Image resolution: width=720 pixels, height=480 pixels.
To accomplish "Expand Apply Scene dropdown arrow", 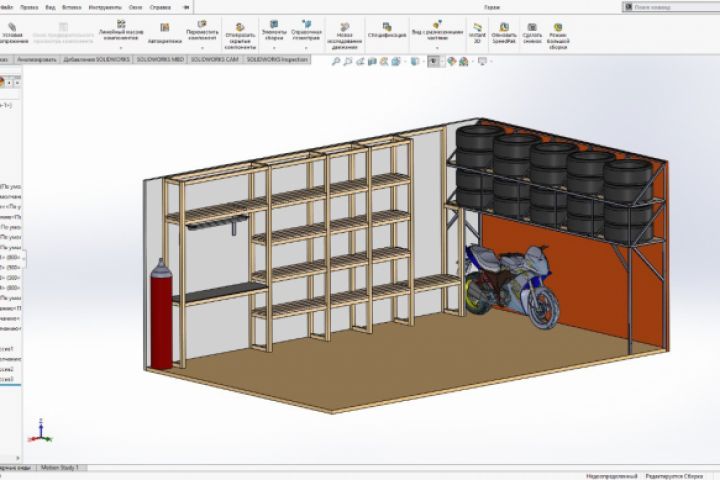I will (472, 62).
